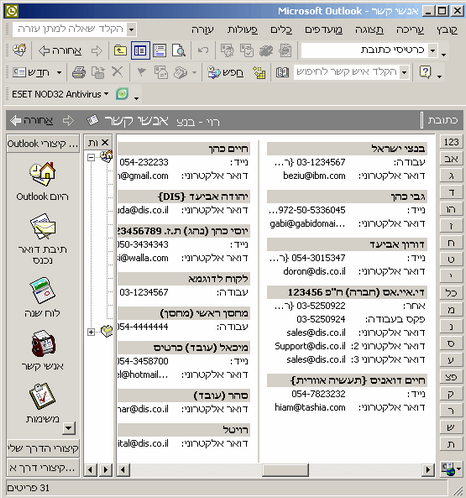Click the New (חדש) contact button
The image size is (466, 498).
click(x=31, y=72)
